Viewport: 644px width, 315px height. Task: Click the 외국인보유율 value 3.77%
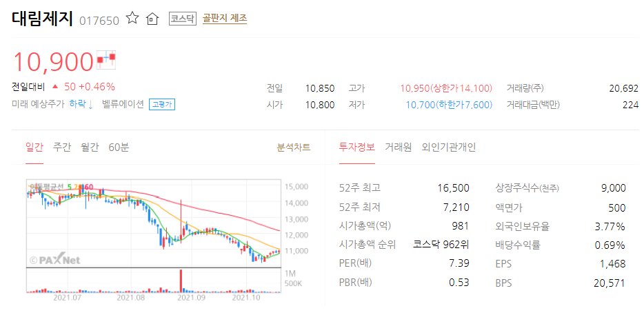pyautogui.click(x=610, y=226)
